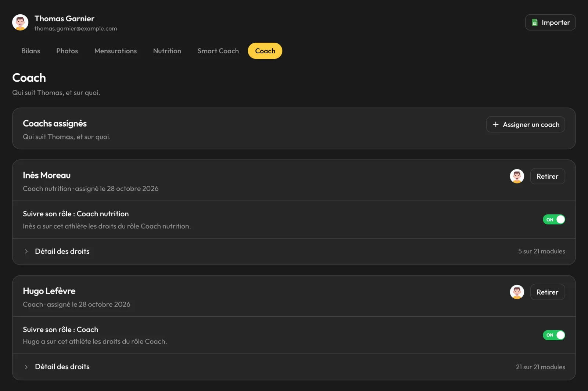The image size is (588, 391).
Task: Click Hugo Lefèvre's coach avatar
Action: point(517,292)
